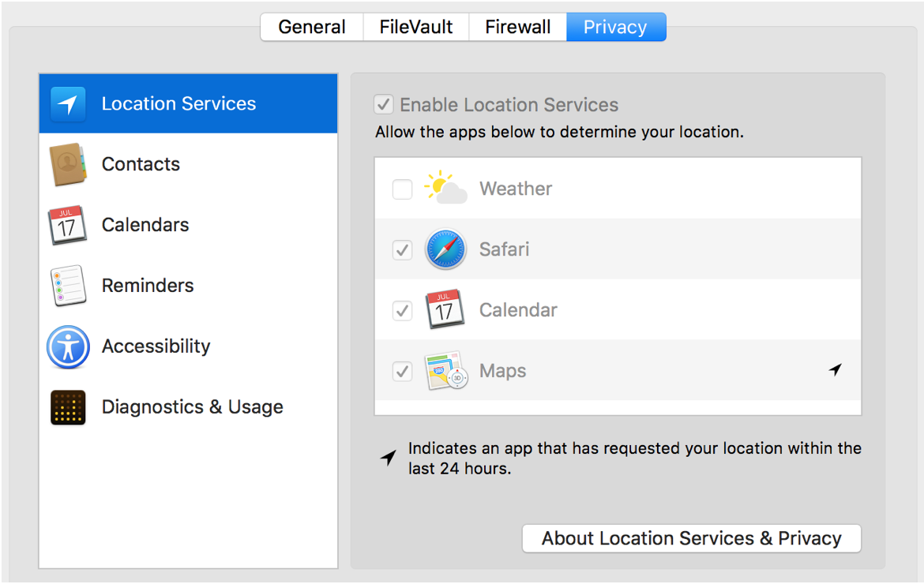Switch to the Firewall tab
Image resolution: width=924 pixels, height=584 pixels.
coord(518,27)
